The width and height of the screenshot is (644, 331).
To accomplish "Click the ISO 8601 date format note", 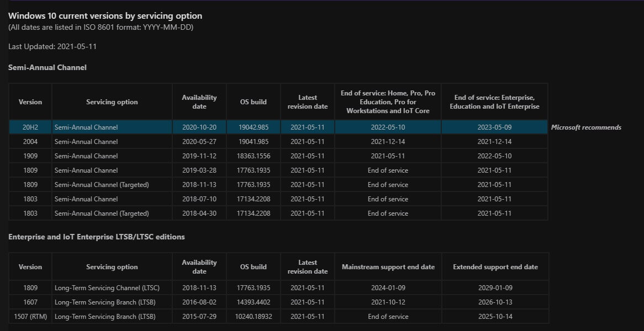I will [x=101, y=28].
